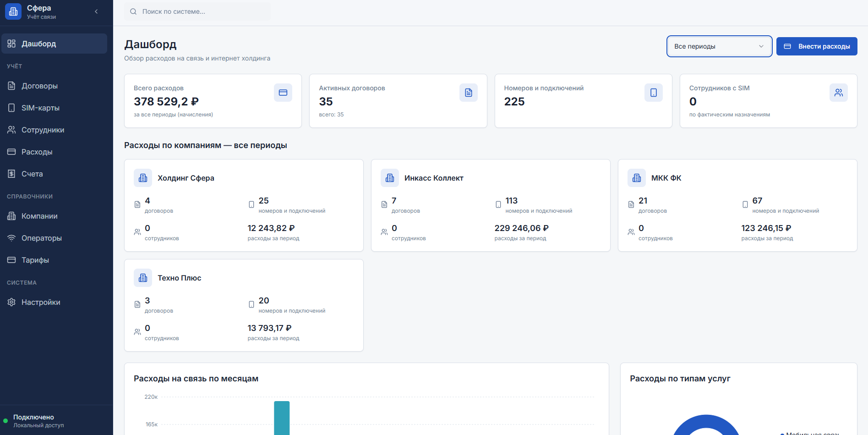Open the Счета section
This screenshot has width=868, height=435.
(x=55, y=174)
